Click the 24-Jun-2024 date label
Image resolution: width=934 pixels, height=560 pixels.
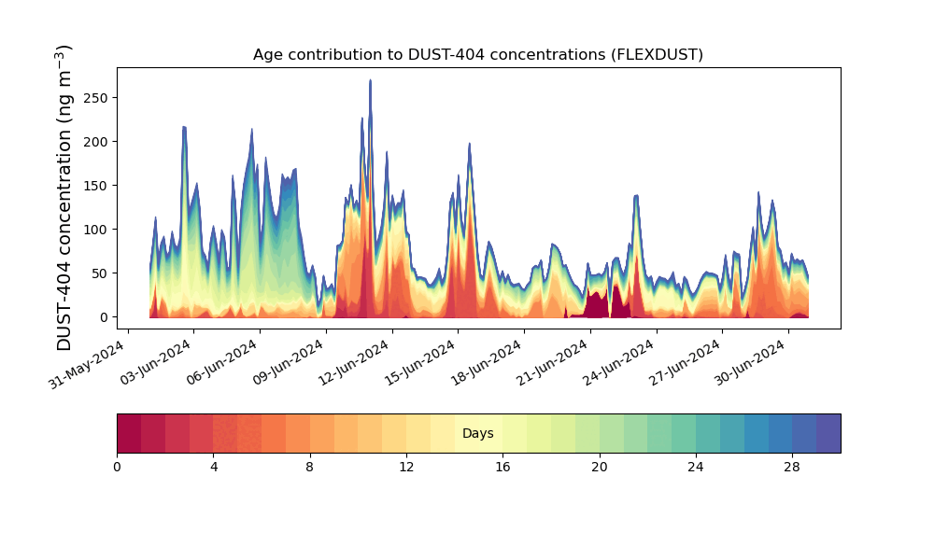(619, 362)
